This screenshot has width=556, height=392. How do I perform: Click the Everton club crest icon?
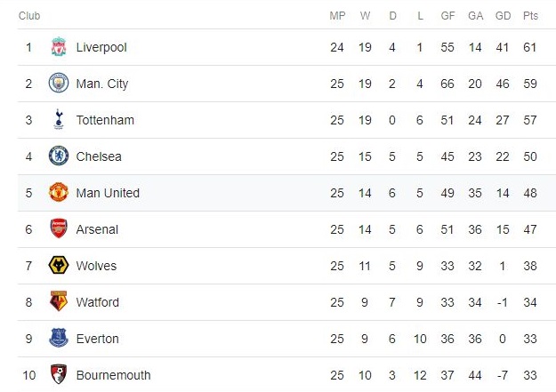(x=59, y=339)
